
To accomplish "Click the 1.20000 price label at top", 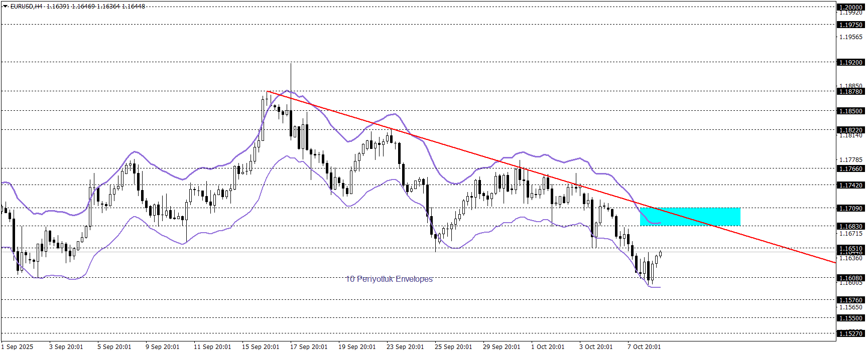I will coord(850,7).
